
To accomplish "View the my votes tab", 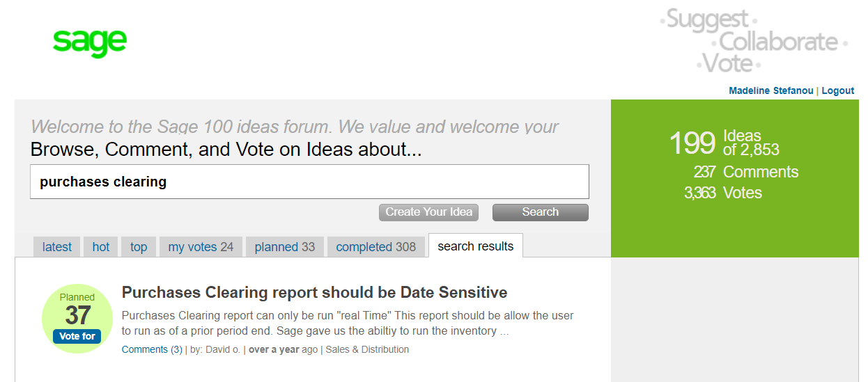I will tap(201, 247).
